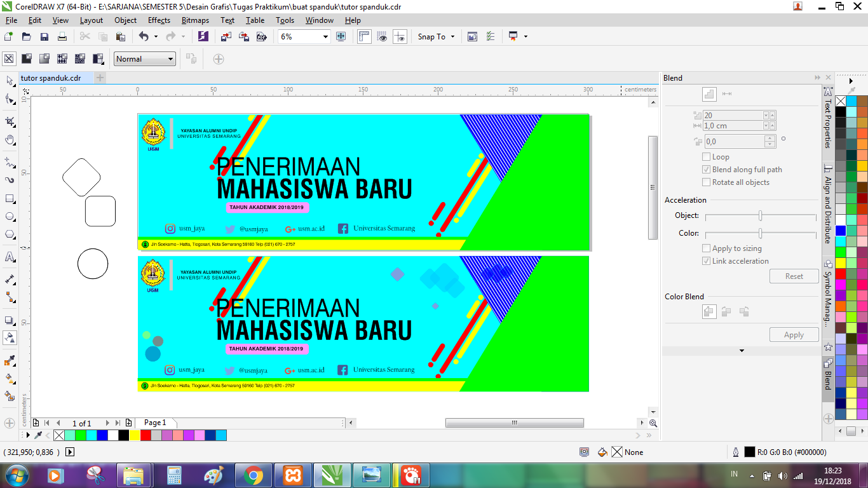Open the Publish to PDF toolbar icon
The image size is (868, 488).
pyautogui.click(x=261, y=36)
